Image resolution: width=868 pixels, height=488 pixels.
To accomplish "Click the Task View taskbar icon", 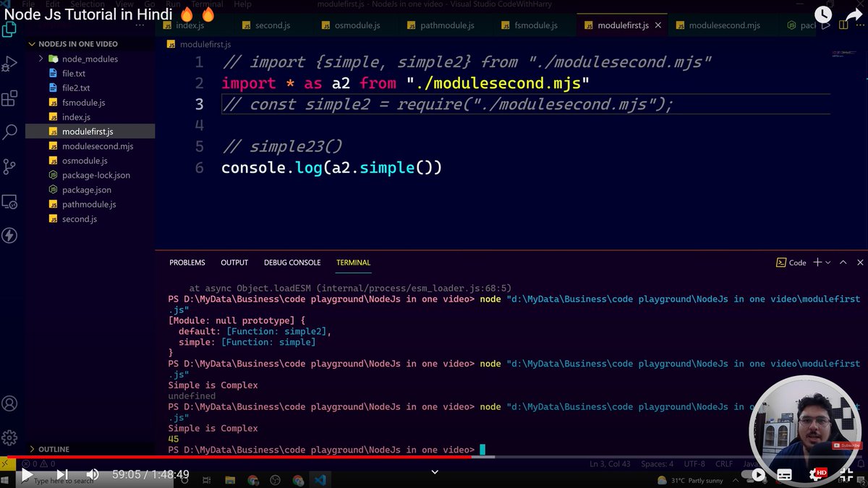I will [x=206, y=479].
